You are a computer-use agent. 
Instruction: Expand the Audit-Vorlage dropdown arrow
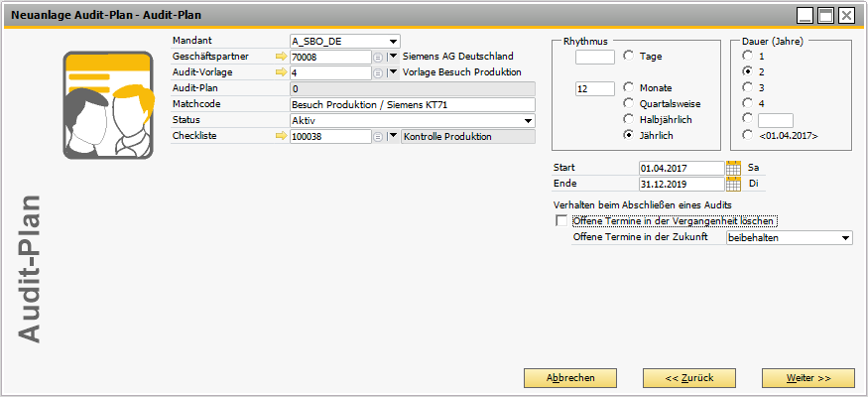(393, 72)
